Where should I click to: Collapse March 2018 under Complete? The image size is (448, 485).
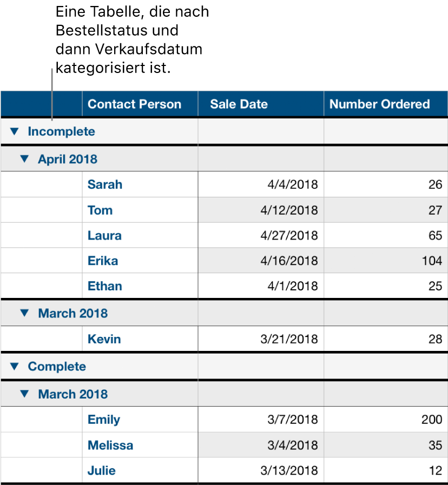[24, 393]
